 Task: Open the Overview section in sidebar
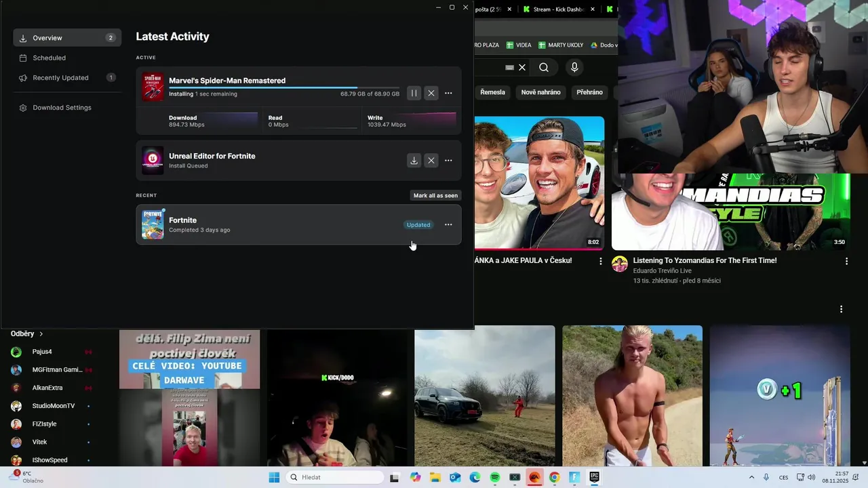[67, 38]
